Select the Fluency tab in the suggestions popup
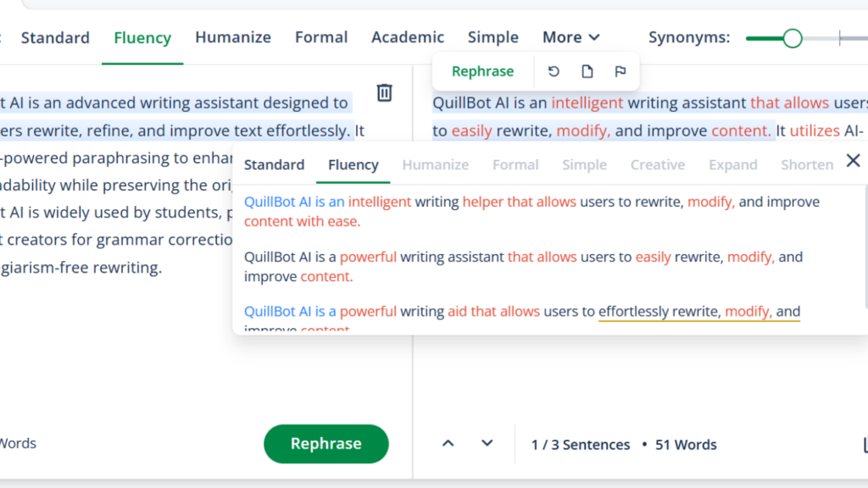 point(353,165)
